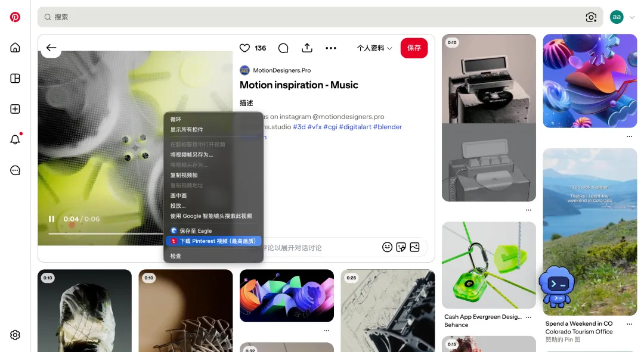Open comments bubble icon on pin
This screenshot has height=352, width=644.
coord(283,48)
